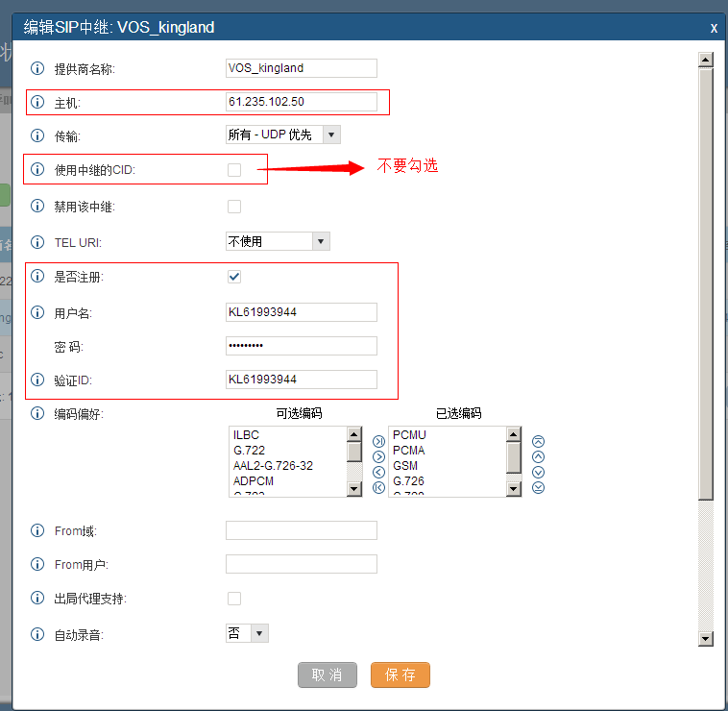Image resolution: width=728 pixels, height=711 pixels.
Task: Toggle the 禁用该中继 checkbox
Action: click(234, 206)
